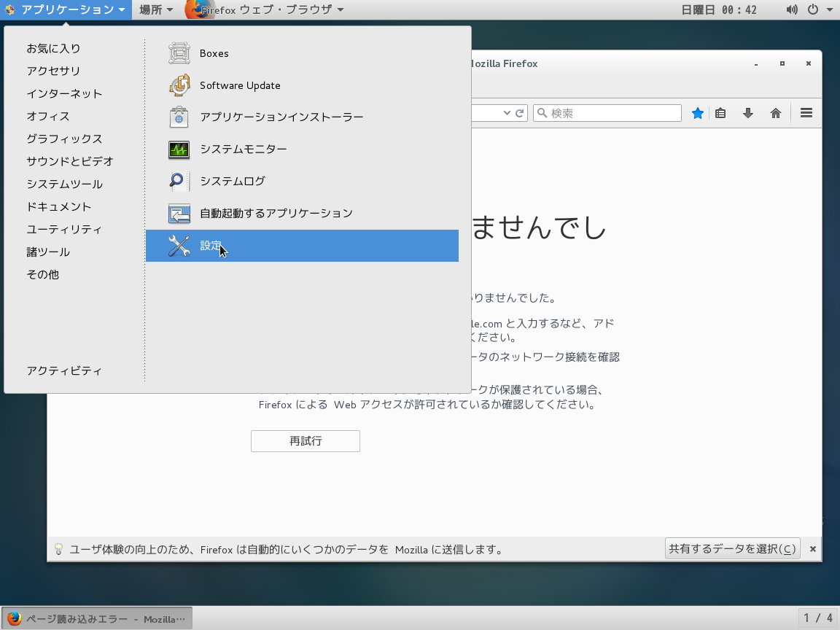Choose システムツール category

pyautogui.click(x=64, y=184)
